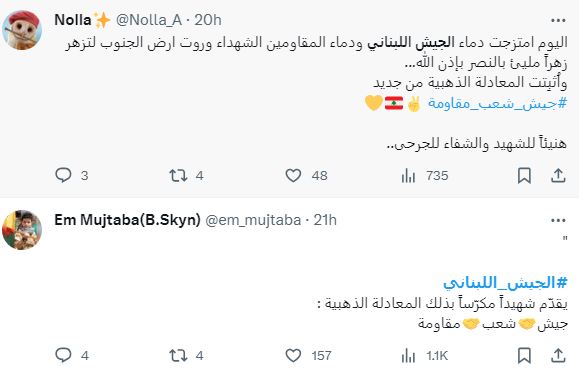Retweet Em Mujtaba's post
579x372 pixels.
[x=178, y=355]
